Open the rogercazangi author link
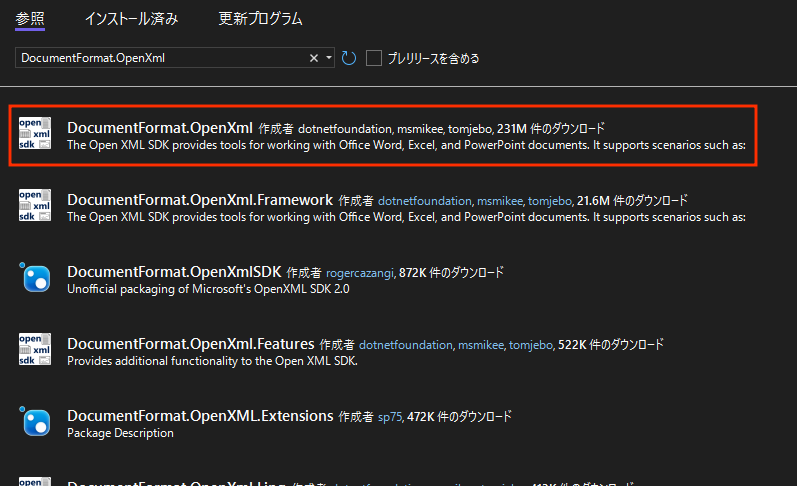This screenshot has height=486, width=797. click(x=360, y=273)
